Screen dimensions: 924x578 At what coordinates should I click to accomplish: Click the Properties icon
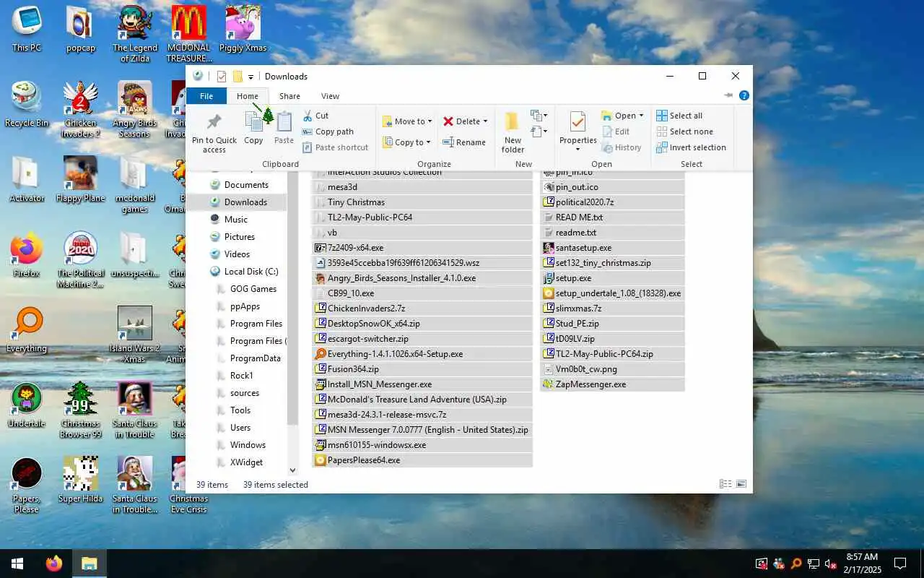point(577,122)
